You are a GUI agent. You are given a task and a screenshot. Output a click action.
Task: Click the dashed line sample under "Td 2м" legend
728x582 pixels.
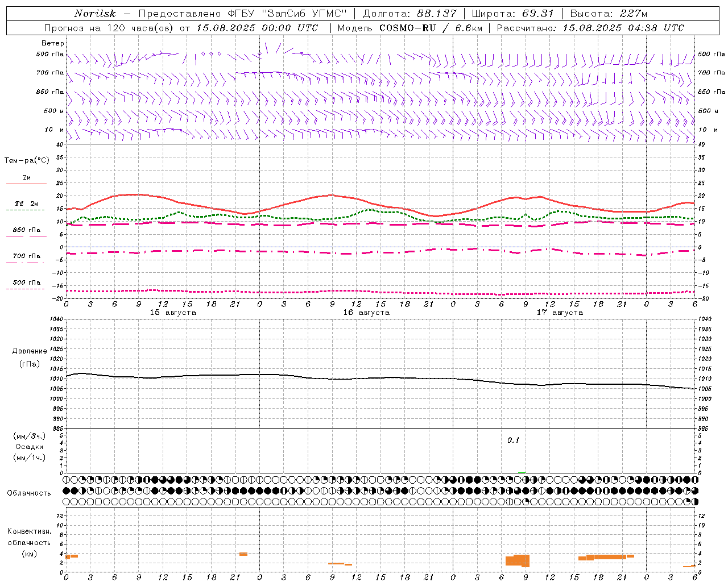click(26, 210)
